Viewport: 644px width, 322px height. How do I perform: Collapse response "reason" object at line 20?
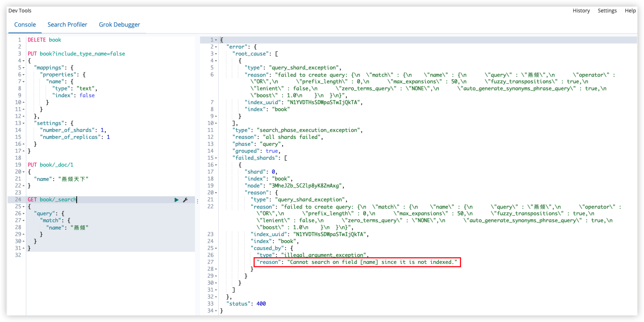216,193
